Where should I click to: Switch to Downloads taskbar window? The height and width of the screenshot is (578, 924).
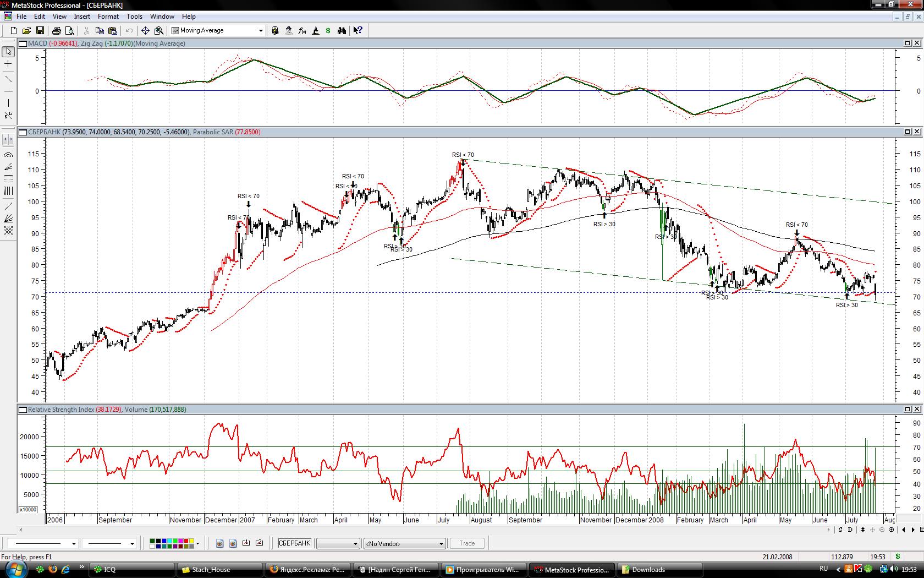pyautogui.click(x=659, y=570)
